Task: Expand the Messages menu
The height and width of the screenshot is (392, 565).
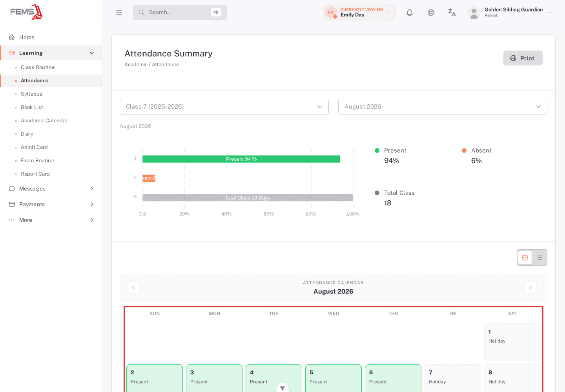Action: coord(51,189)
